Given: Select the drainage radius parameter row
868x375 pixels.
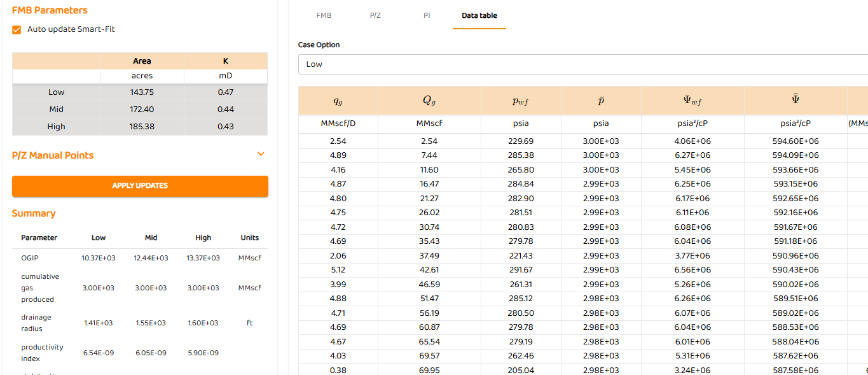Looking at the screenshot, I should [36, 323].
